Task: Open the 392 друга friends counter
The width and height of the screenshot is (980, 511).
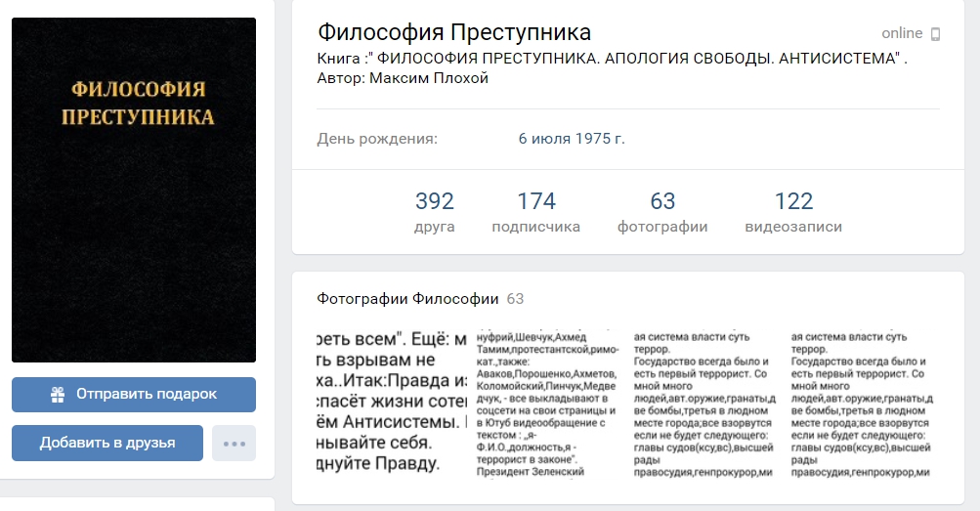Action: [x=435, y=212]
